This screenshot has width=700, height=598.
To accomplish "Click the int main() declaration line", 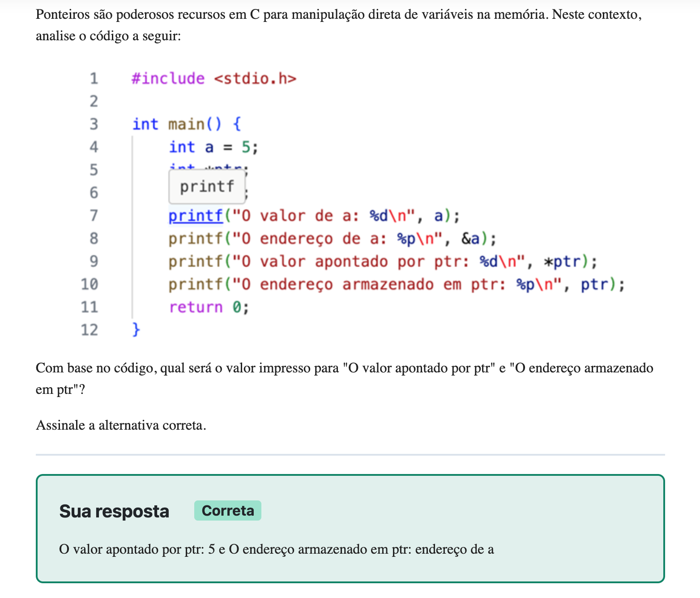I will tap(186, 124).
